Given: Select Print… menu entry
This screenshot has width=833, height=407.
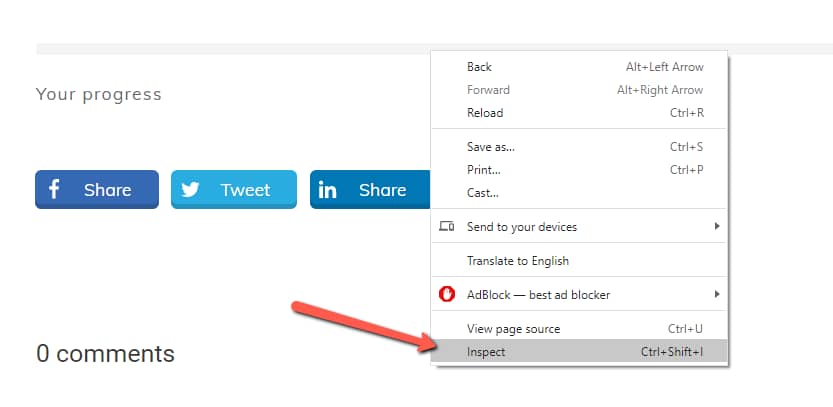Looking at the screenshot, I should tap(483, 170).
